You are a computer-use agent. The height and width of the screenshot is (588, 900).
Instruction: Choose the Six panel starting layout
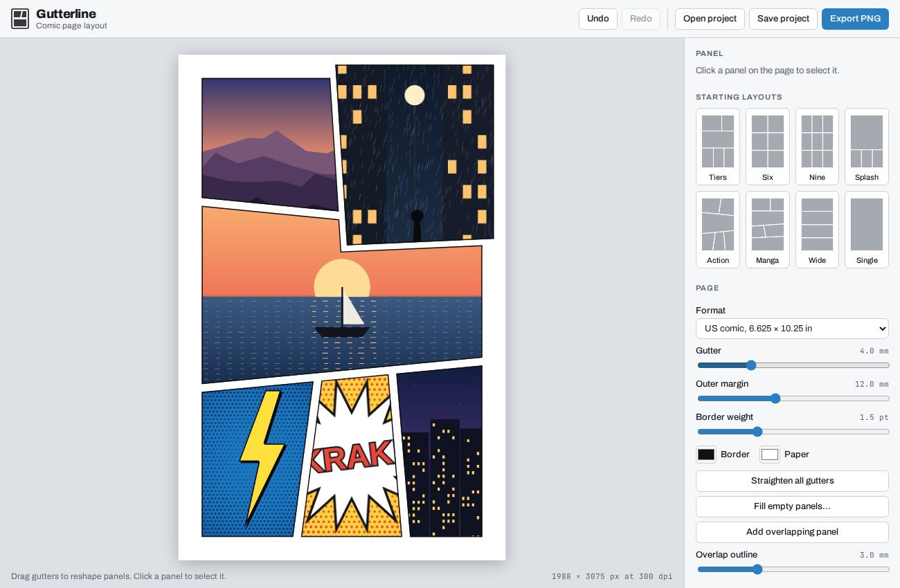(x=768, y=147)
